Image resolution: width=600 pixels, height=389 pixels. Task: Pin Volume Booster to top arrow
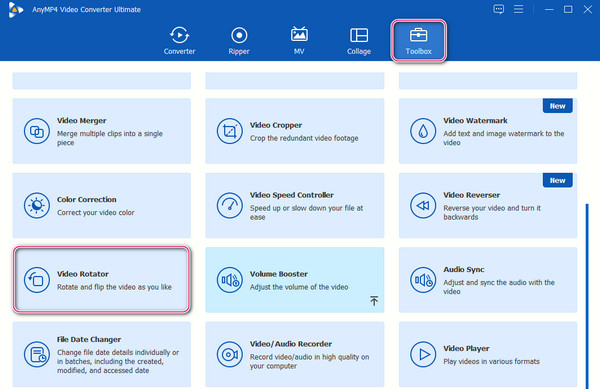click(374, 301)
